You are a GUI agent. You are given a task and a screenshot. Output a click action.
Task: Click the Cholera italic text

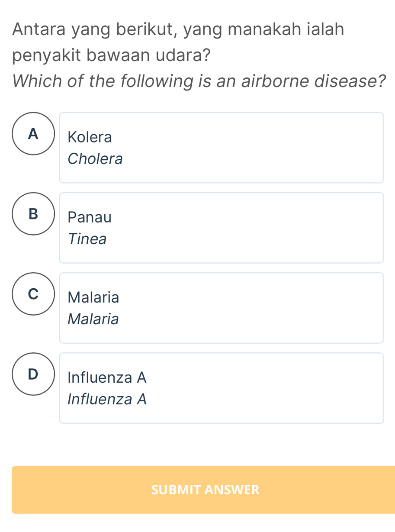[95, 159]
